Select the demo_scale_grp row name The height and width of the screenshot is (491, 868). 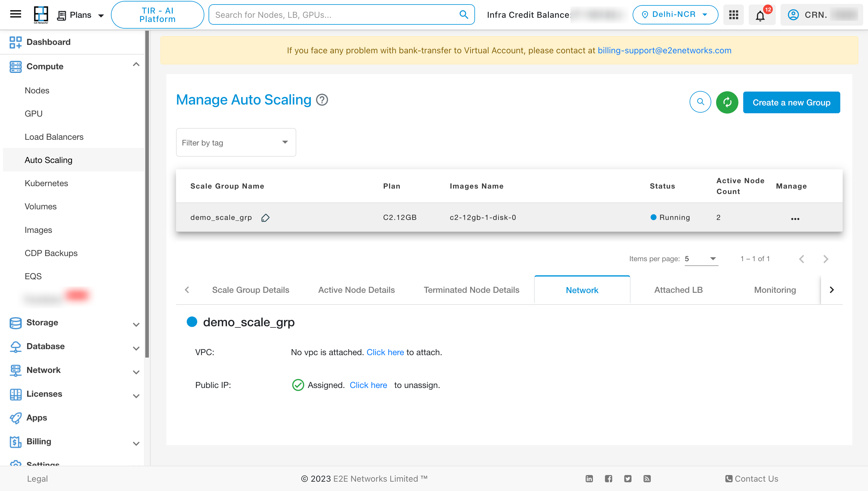pyautogui.click(x=221, y=217)
